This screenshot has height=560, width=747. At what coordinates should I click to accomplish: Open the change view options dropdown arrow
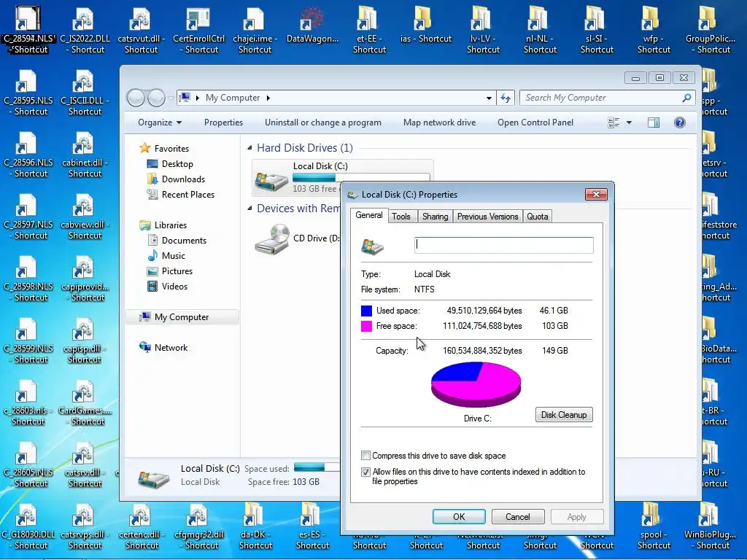[629, 122]
